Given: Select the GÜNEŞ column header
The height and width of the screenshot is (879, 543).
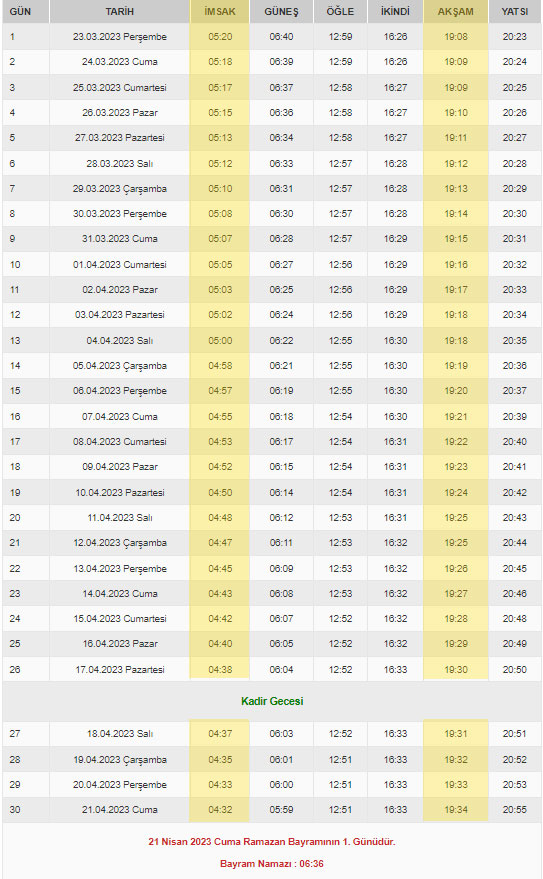Looking at the screenshot, I should click(x=281, y=11).
